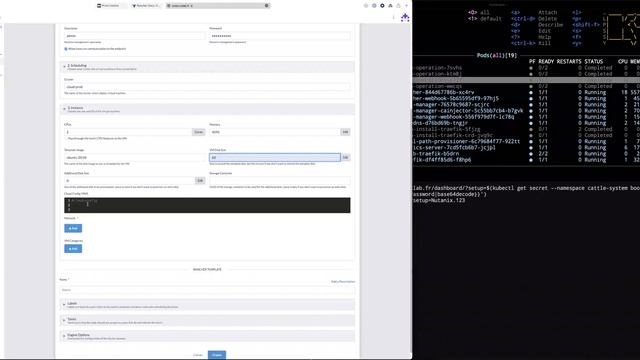Click into the masked Password field
Viewport: 640px width, 360px height.
280,36
